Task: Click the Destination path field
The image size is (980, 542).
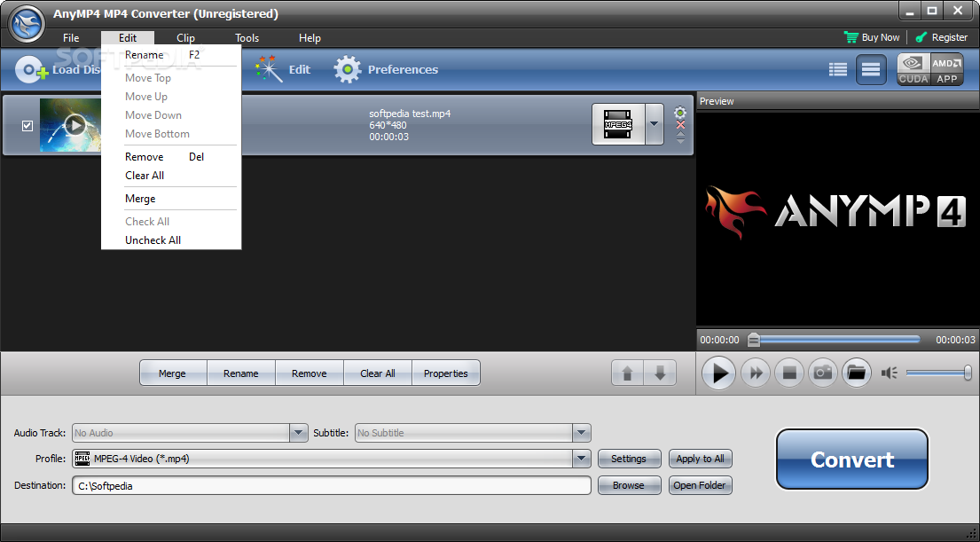Action: [332, 486]
